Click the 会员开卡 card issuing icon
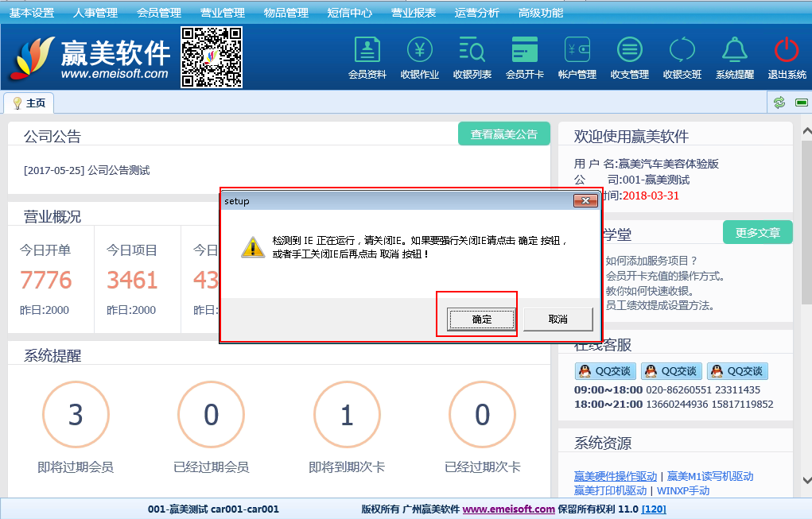812x519 pixels. coord(524,51)
